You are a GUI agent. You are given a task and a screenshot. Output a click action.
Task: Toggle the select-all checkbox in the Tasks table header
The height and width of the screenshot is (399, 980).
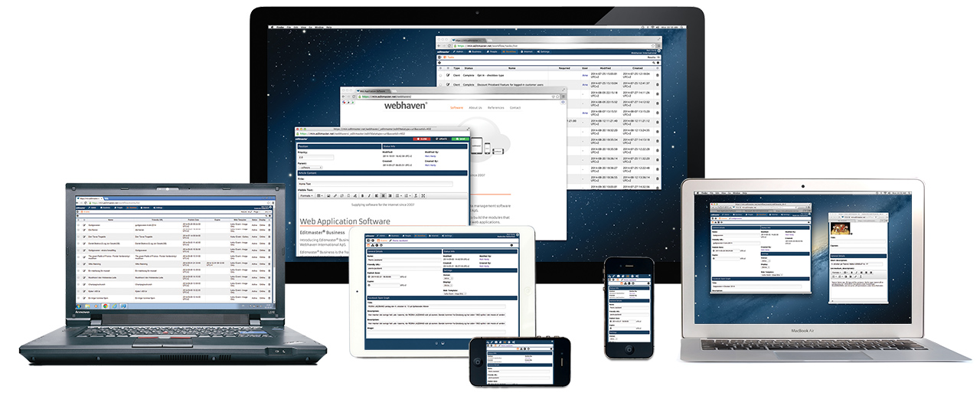[x=440, y=67]
